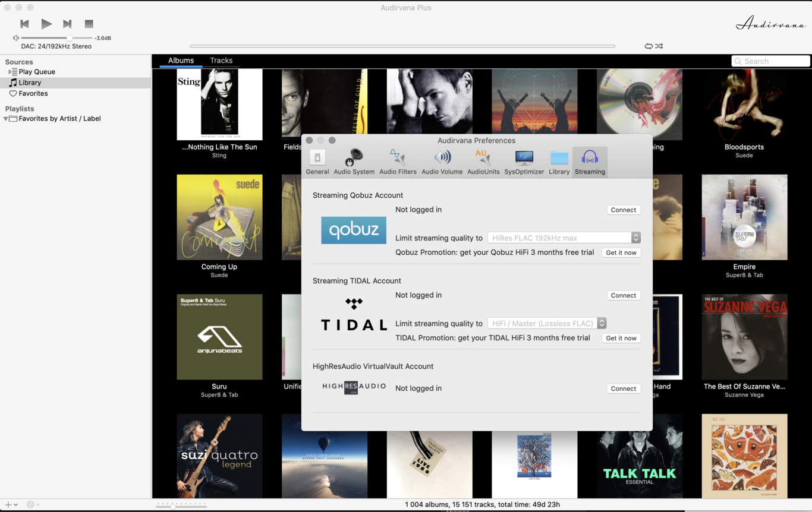The height and width of the screenshot is (512, 812).
Task: Open Qobuz streaming quality dropdown
Action: [564, 238]
